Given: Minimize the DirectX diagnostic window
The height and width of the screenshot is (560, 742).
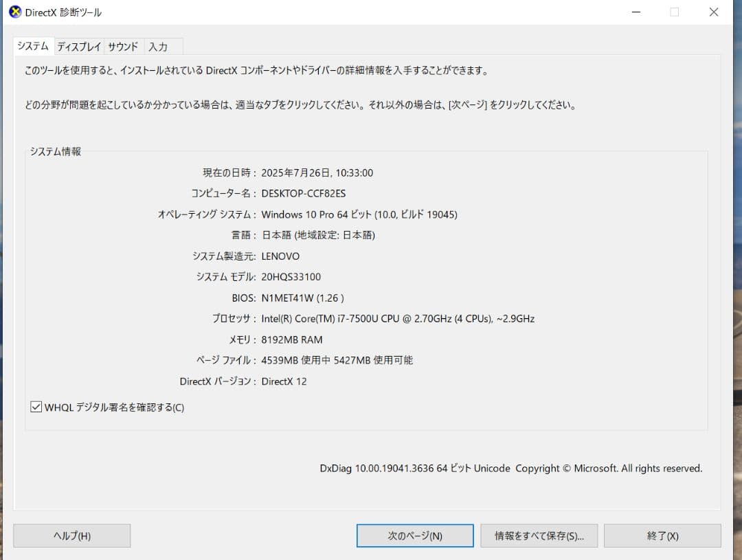Looking at the screenshot, I should [636, 12].
